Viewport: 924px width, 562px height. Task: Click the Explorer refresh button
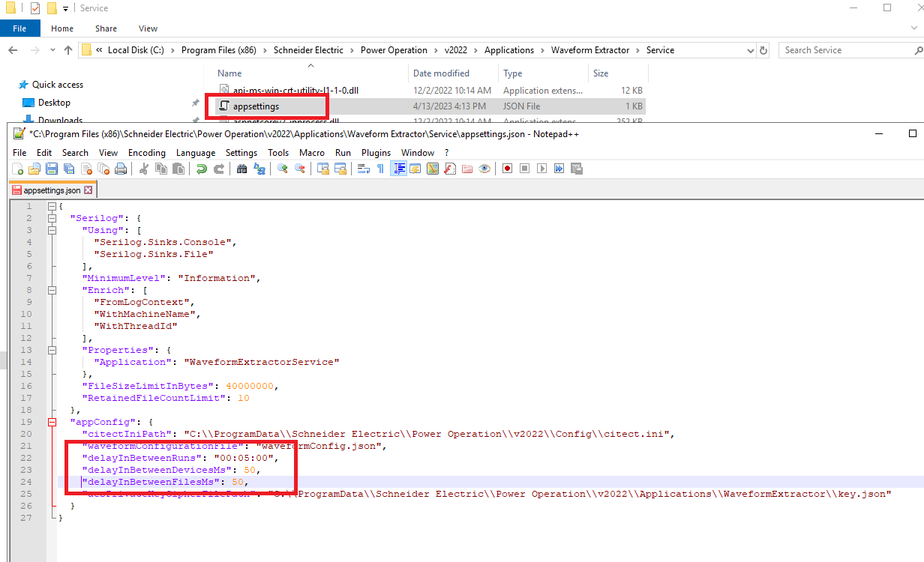(763, 50)
